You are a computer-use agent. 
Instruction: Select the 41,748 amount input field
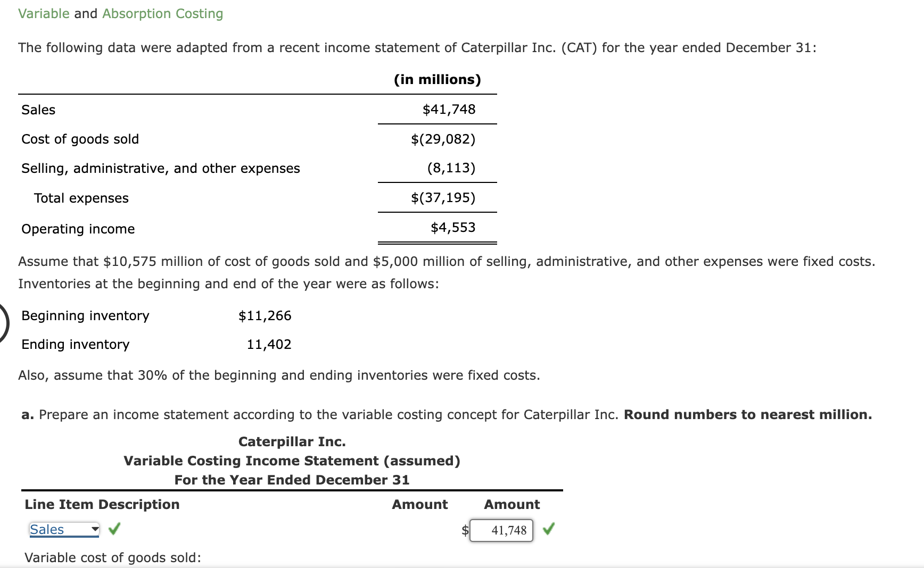click(x=501, y=530)
